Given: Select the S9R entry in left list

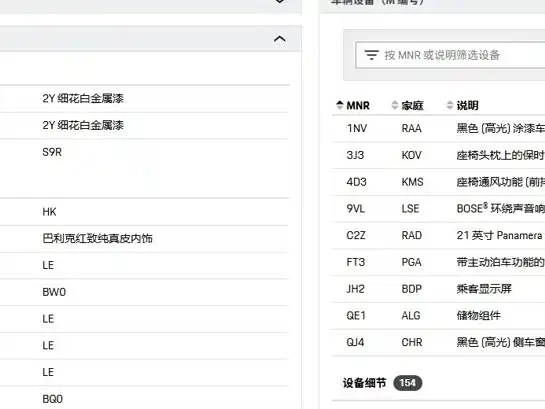Looking at the screenshot, I should [x=52, y=152].
